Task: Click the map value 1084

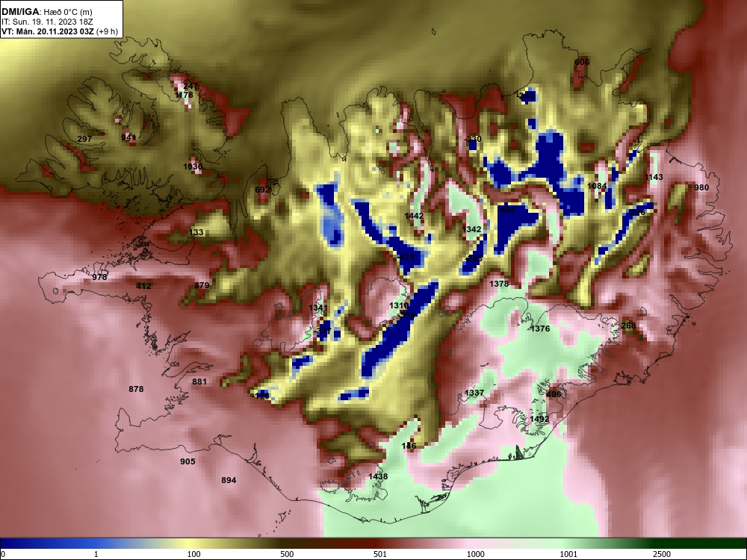Action: [x=597, y=186]
